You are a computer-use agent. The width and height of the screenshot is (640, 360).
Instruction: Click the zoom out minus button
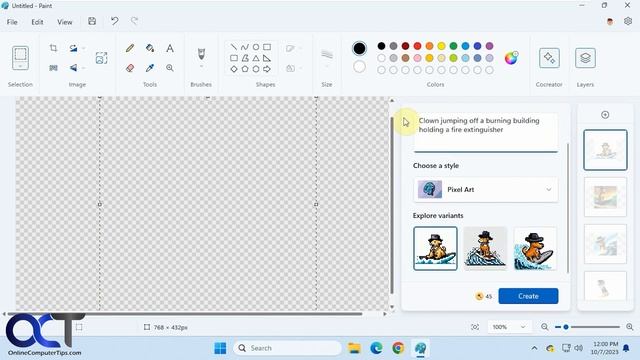544,327
